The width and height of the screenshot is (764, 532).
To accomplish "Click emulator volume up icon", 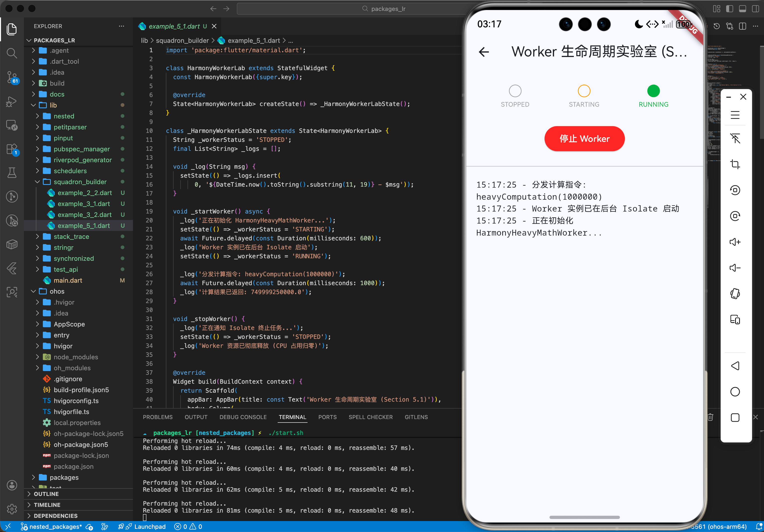I will [x=735, y=242].
